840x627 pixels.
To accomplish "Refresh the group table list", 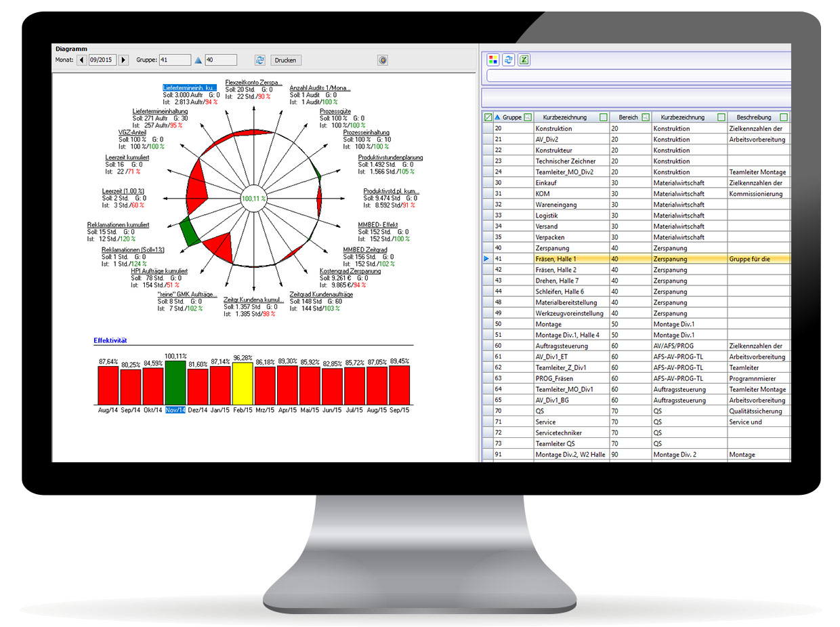I will (508, 60).
